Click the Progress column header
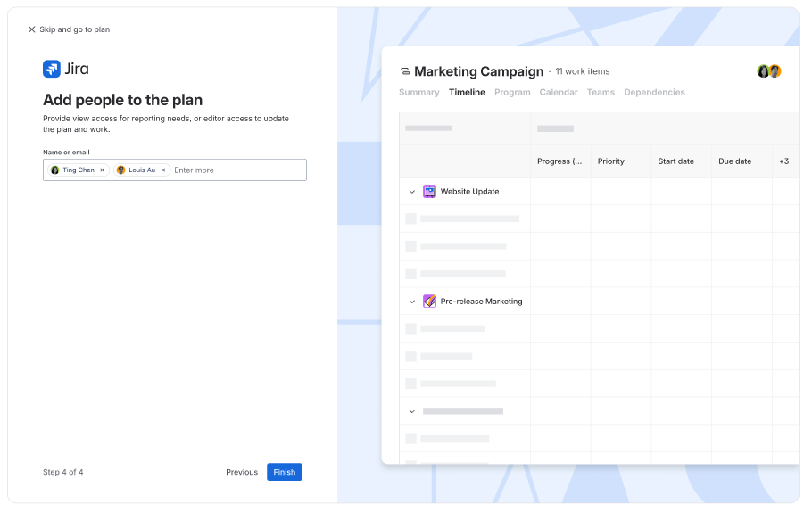This screenshot has width=812, height=513. pos(559,161)
